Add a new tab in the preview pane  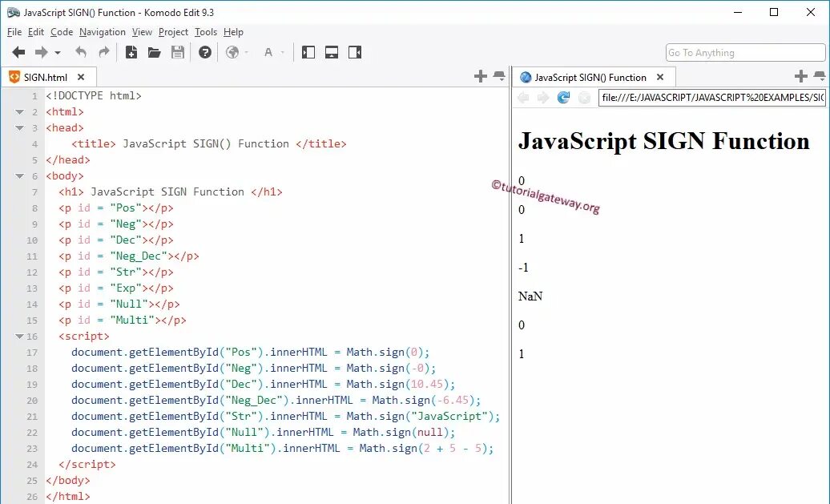tap(801, 77)
